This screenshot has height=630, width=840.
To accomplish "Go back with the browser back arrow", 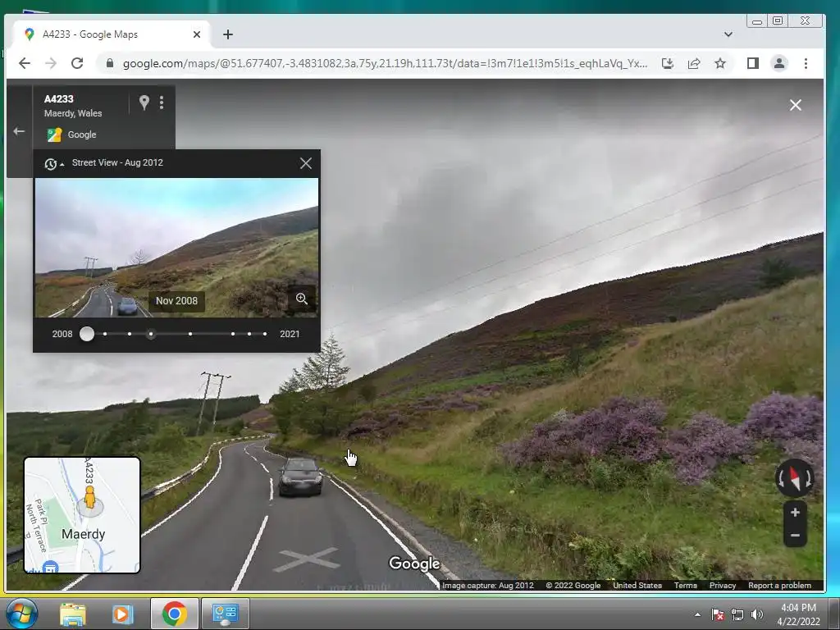I will pyautogui.click(x=25, y=63).
